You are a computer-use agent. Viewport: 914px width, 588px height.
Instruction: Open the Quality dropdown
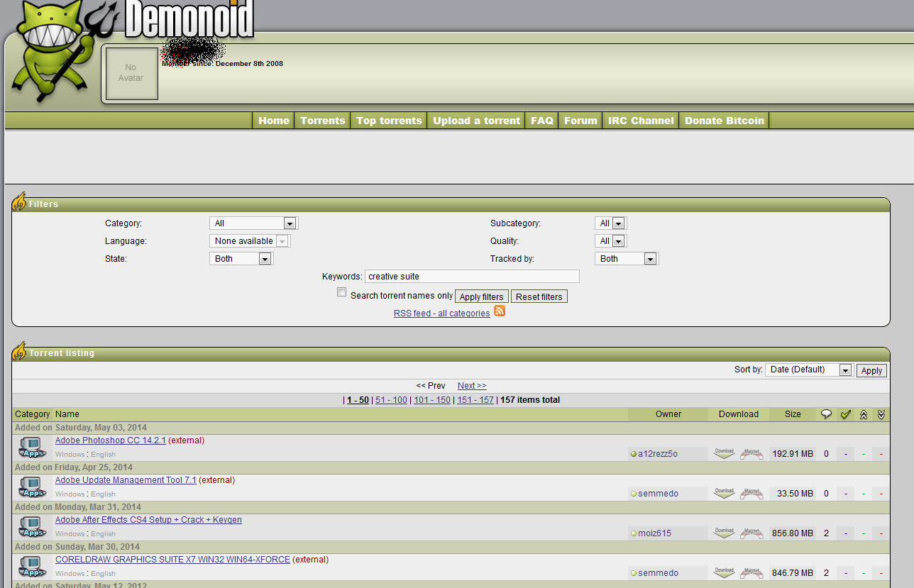(610, 241)
